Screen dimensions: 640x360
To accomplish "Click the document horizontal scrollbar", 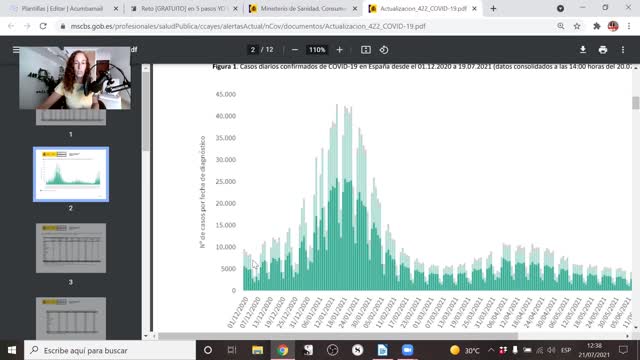I will click(338, 336).
